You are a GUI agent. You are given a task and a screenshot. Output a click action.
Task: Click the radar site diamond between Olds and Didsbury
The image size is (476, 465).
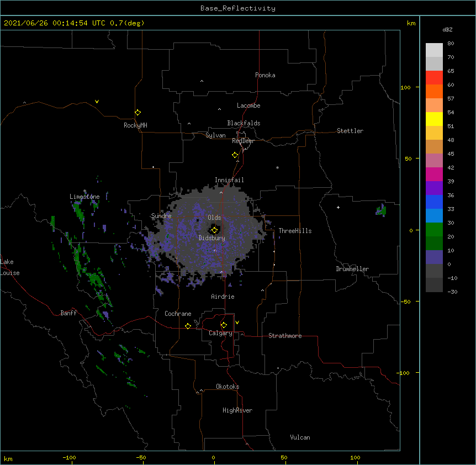coord(214,230)
